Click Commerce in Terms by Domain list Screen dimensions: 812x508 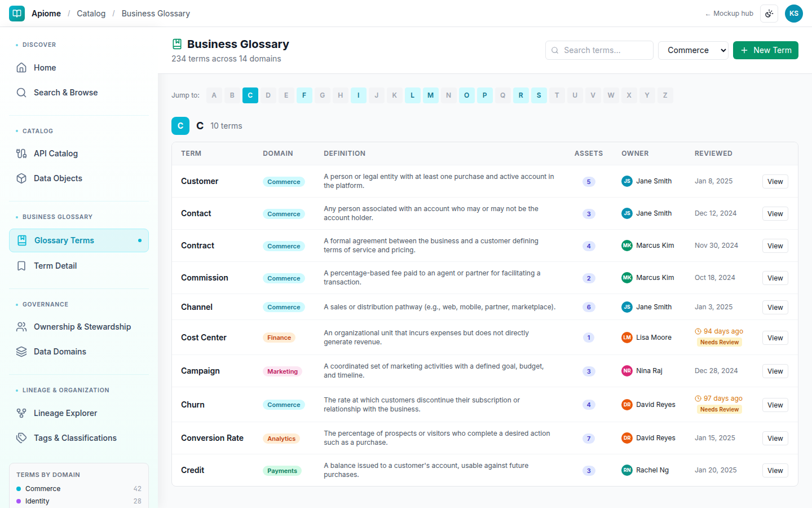(79, 489)
